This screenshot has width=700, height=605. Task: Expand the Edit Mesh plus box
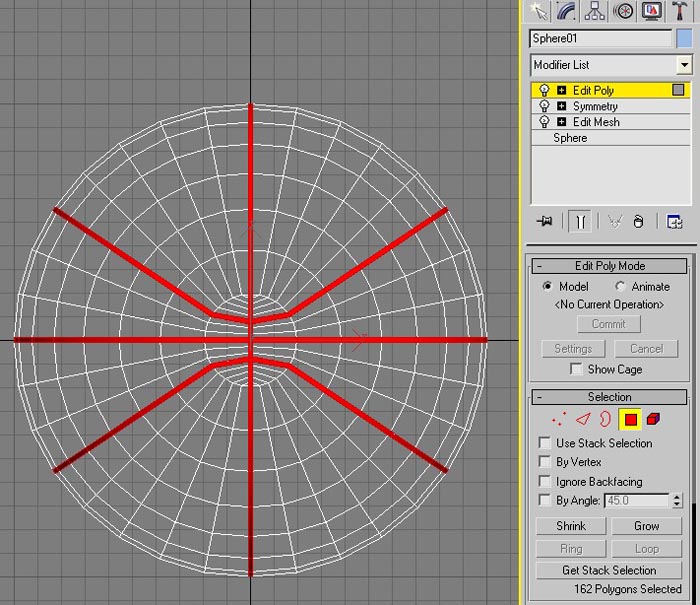coord(562,121)
